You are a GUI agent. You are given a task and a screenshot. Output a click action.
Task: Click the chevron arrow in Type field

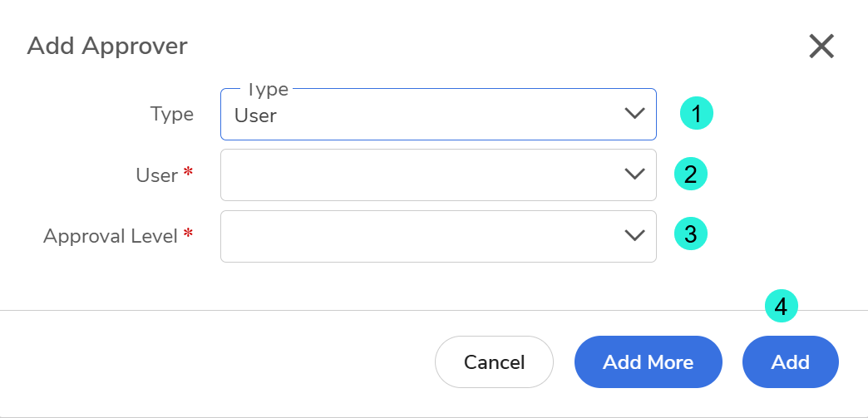(x=634, y=114)
